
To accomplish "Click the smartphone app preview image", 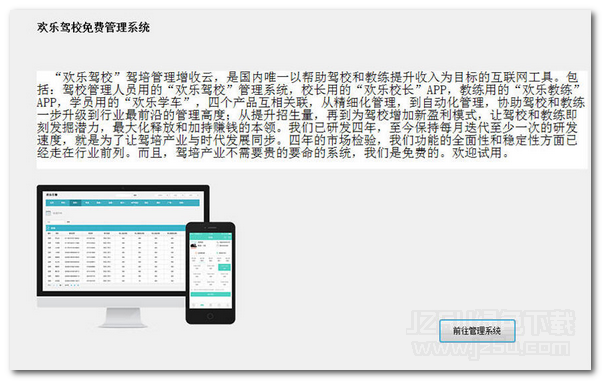I will (x=210, y=273).
